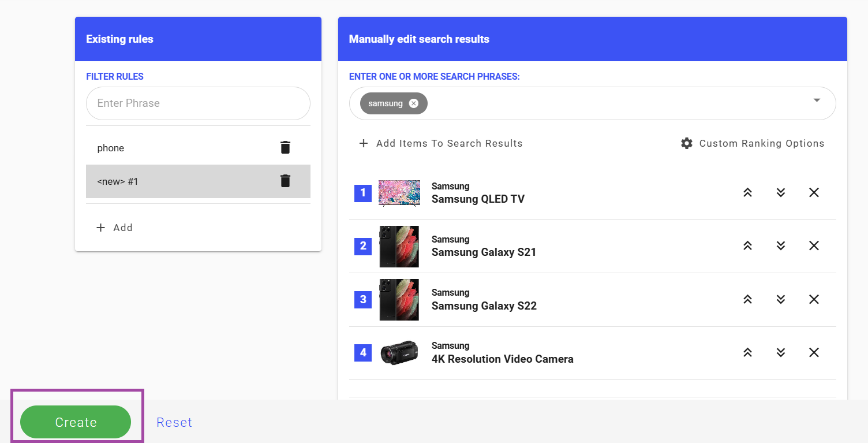This screenshot has width=868, height=443.
Task: Click the Reset link
Action: tap(174, 422)
